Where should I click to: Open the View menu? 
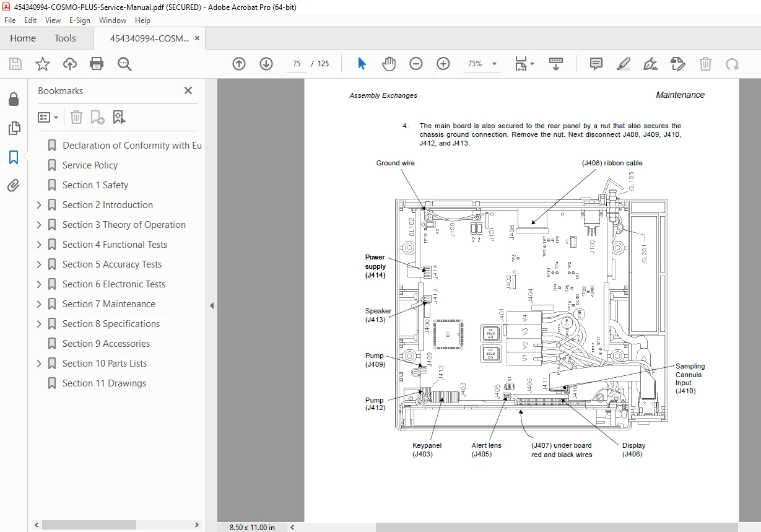53,20
